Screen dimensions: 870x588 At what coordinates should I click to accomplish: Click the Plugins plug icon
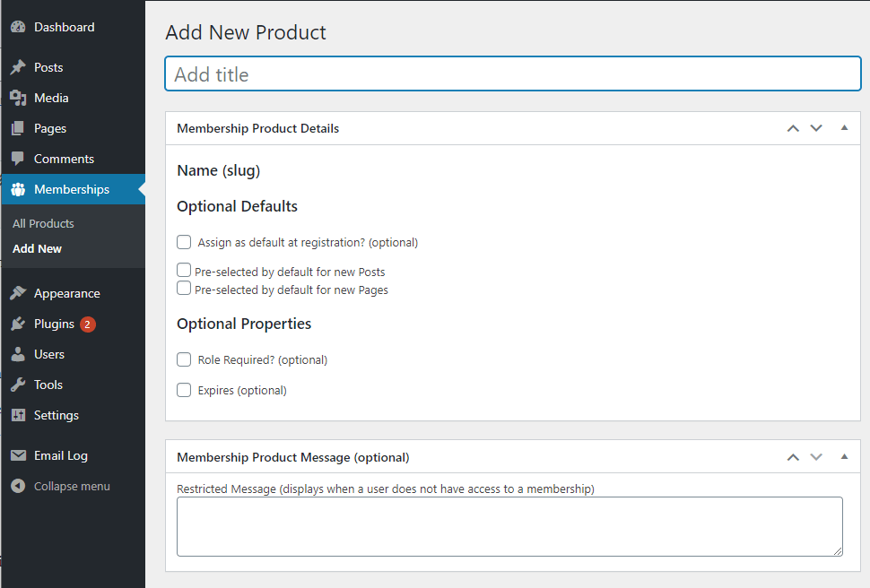click(18, 324)
